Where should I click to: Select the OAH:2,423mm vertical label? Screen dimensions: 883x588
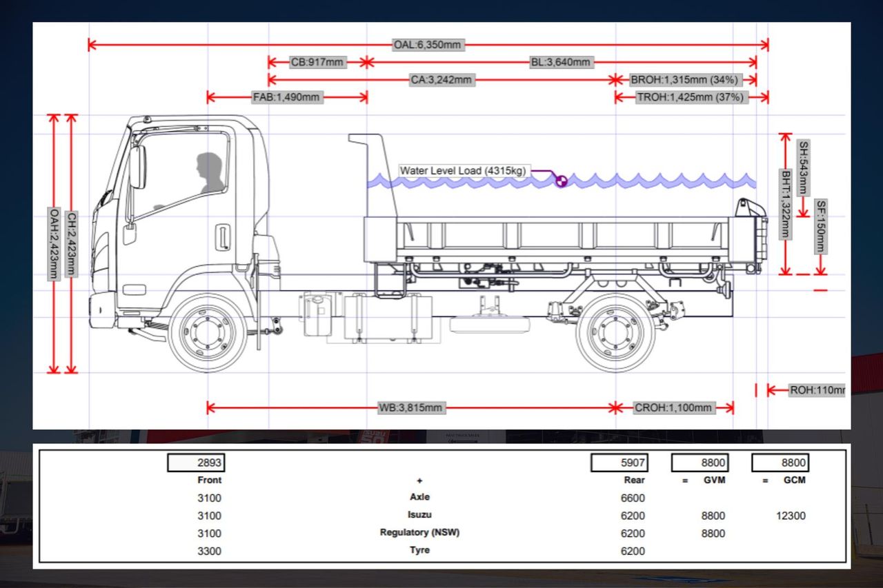click(x=53, y=243)
